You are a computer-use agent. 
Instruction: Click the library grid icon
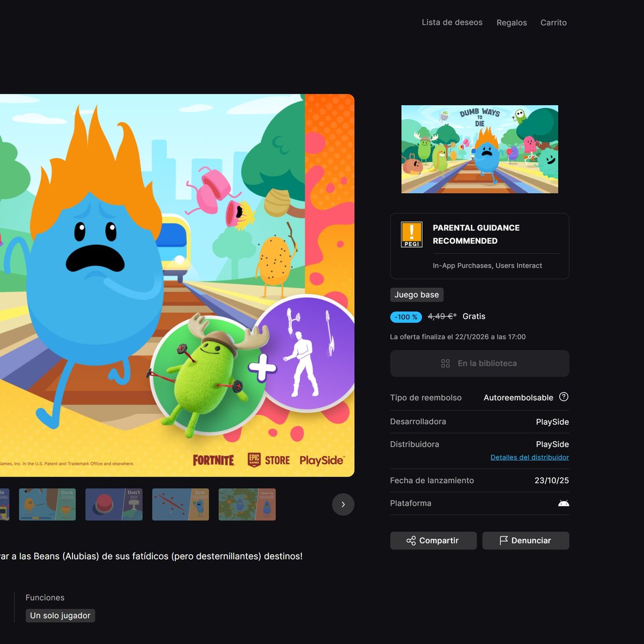pyautogui.click(x=445, y=363)
